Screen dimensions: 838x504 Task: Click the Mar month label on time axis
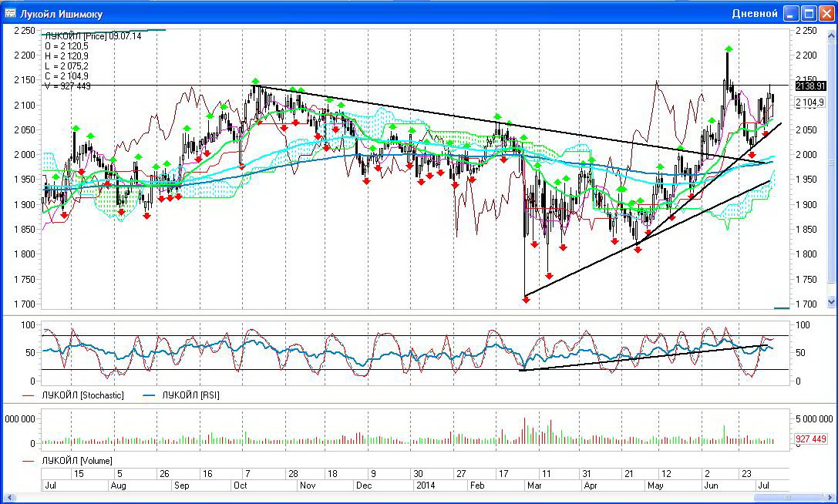pos(534,486)
